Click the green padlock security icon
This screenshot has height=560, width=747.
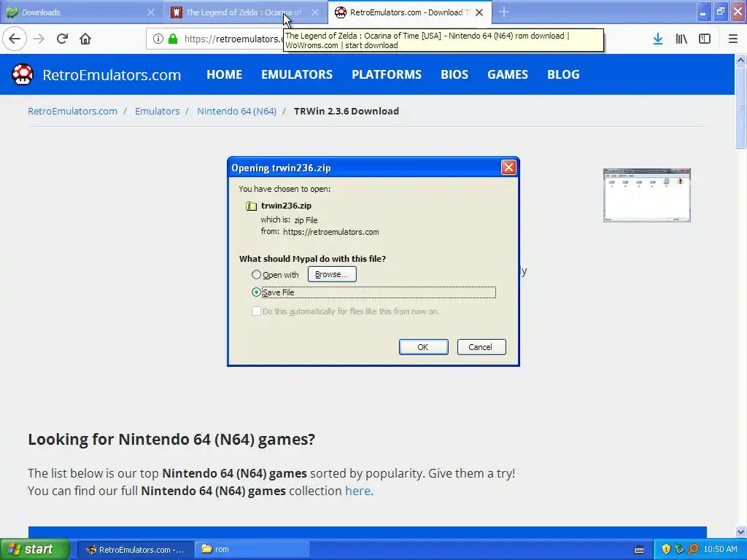pyautogui.click(x=173, y=39)
